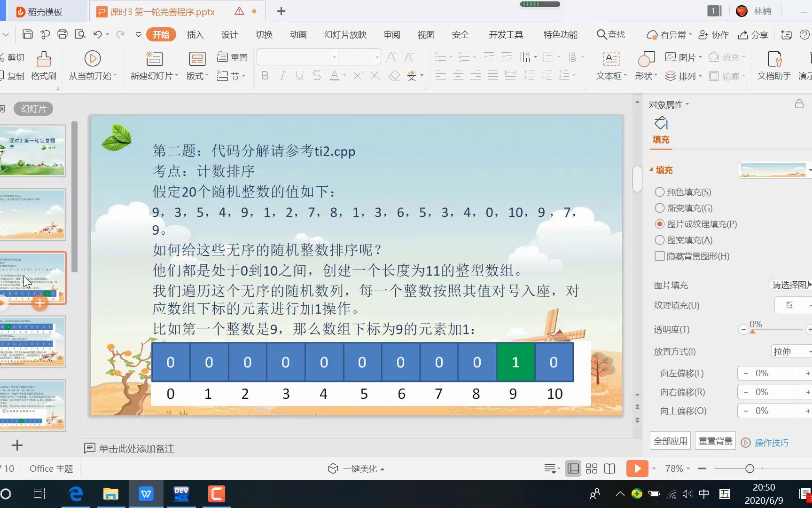Image resolution: width=812 pixels, height=508 pixels.
Task: Select the 纯色填充 radio button
Action: (x=660, y=192)
